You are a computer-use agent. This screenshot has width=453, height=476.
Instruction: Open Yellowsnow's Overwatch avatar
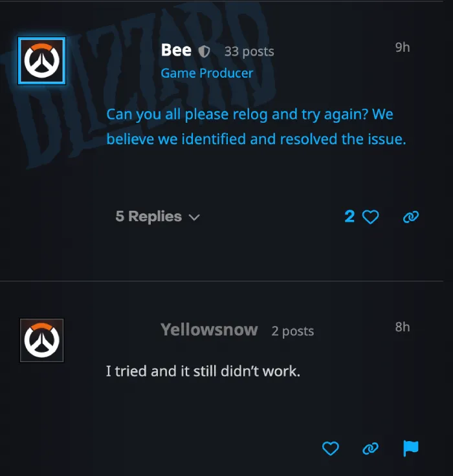[x=41, y=340]
